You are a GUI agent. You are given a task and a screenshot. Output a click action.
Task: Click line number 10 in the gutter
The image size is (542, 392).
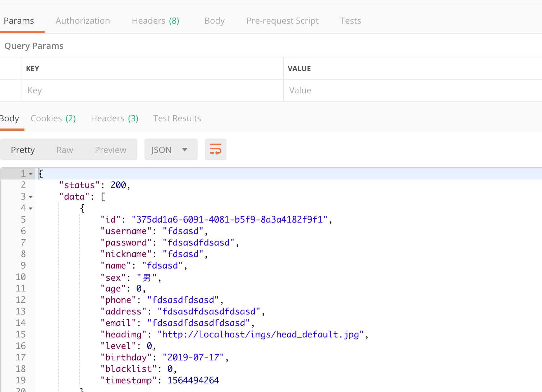[x=20, y=277]
